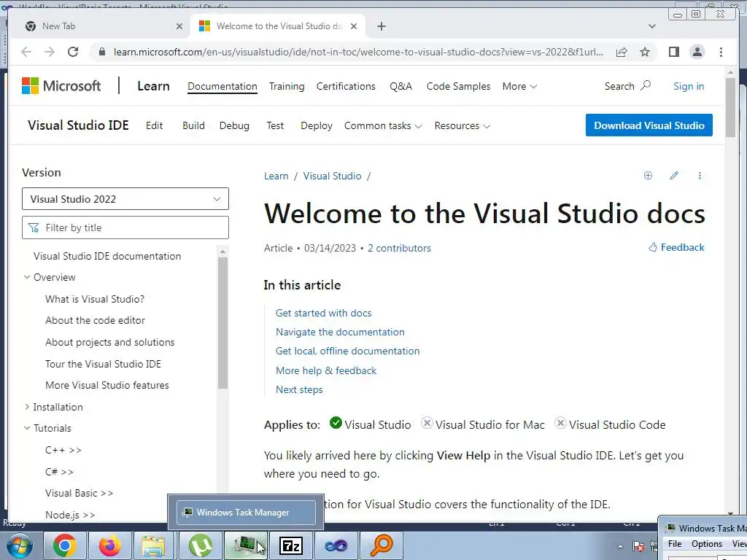Screen dimensions: 747x560
Task: Click the sidebar tree scrollbar thumb
Action: point(222,323)
